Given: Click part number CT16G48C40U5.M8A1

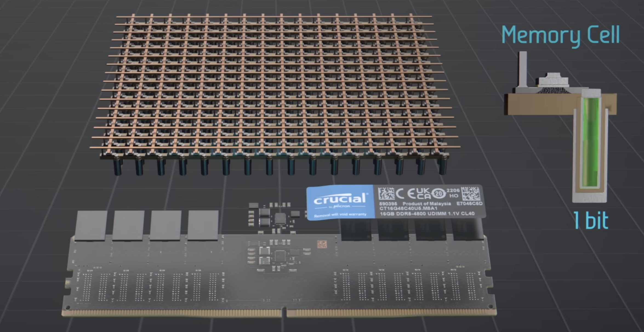Looking at the screenshot, I should point(408,209).
